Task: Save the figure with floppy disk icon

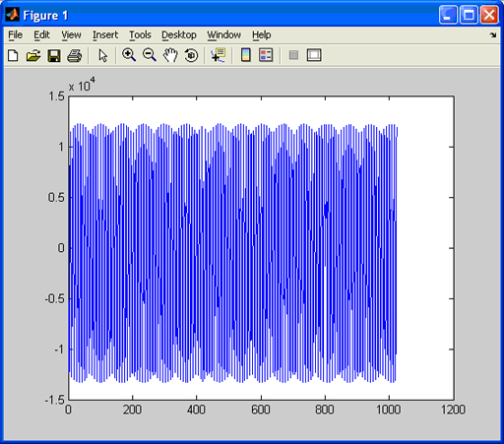Action: tap(54, 55)
